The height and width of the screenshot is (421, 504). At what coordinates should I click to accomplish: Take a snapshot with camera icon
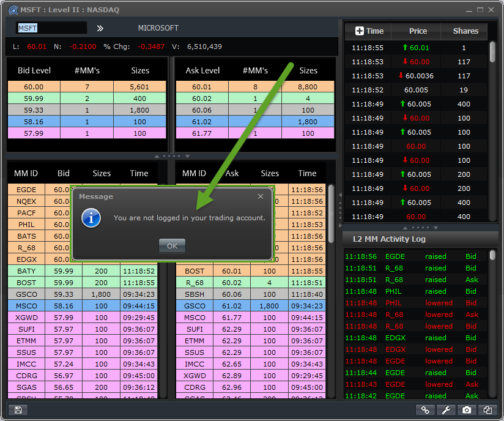[x=467, y=410]
